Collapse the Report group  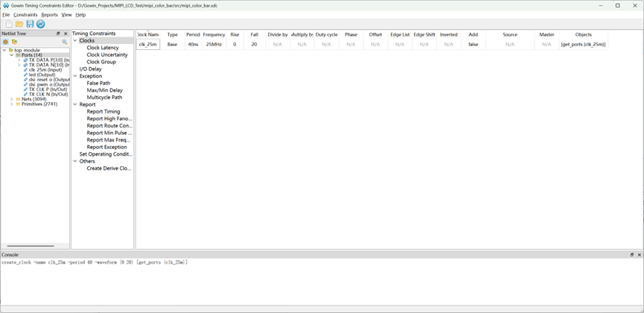pyautogui.click(x=75, y=104)
